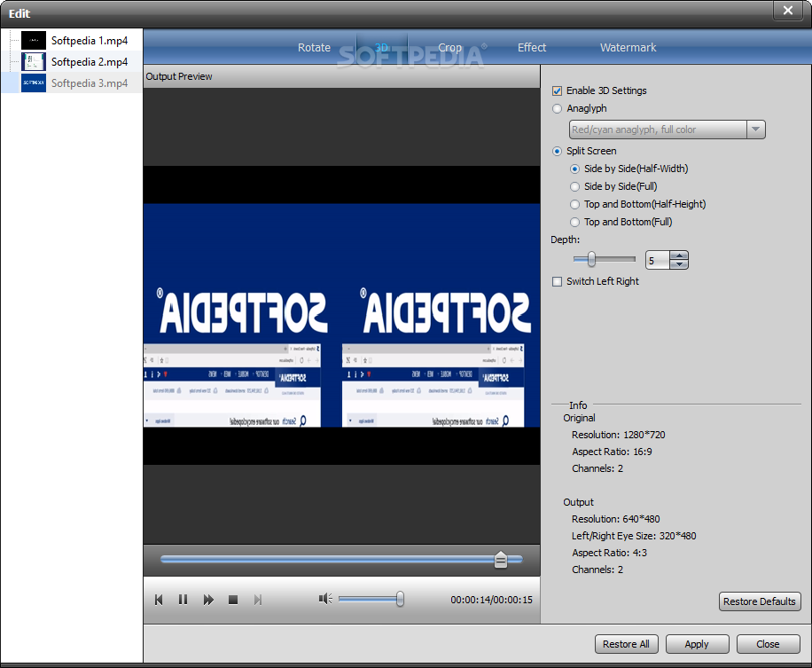Switch to the Crop tab
This screenshot has height=668, width=812.
(449, 47)
